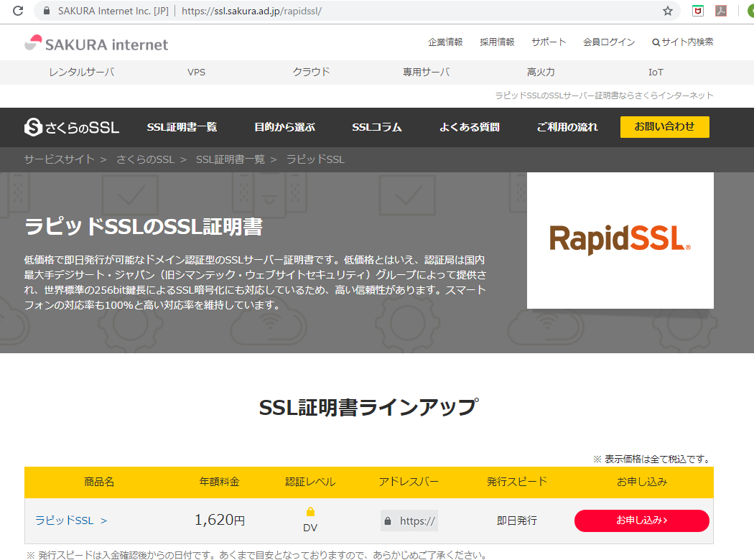Viewport: 754px width, 560px height.
Task: Click the SSL証明書ラインアップ heading
Action: point(369,408)
